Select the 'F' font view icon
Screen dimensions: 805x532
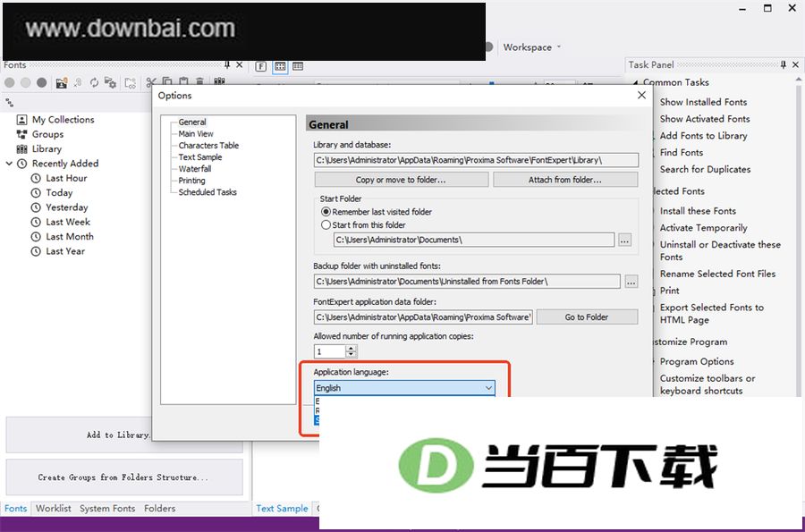point(261,66)
